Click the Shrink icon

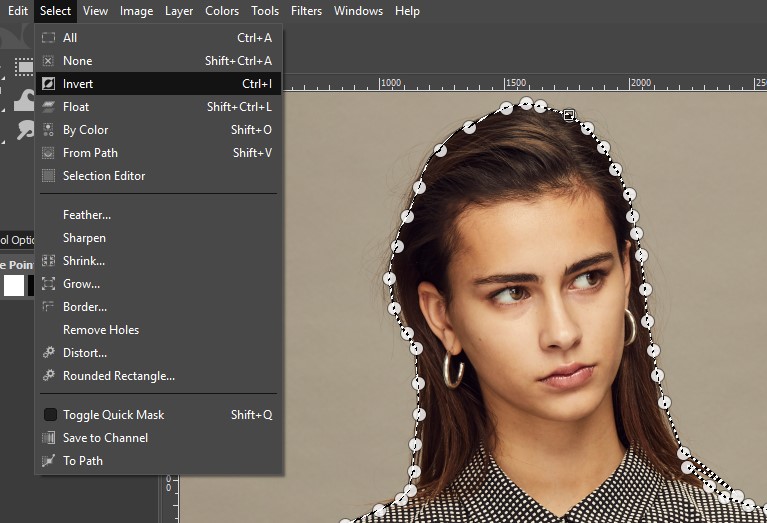pyautogui.click(x=48, y=261)
